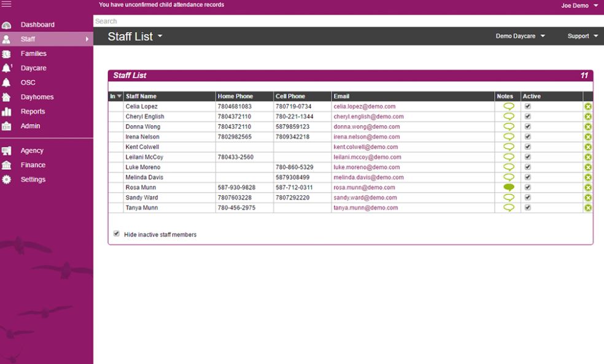Click the Reports bar chart icon

pos(6,112)
